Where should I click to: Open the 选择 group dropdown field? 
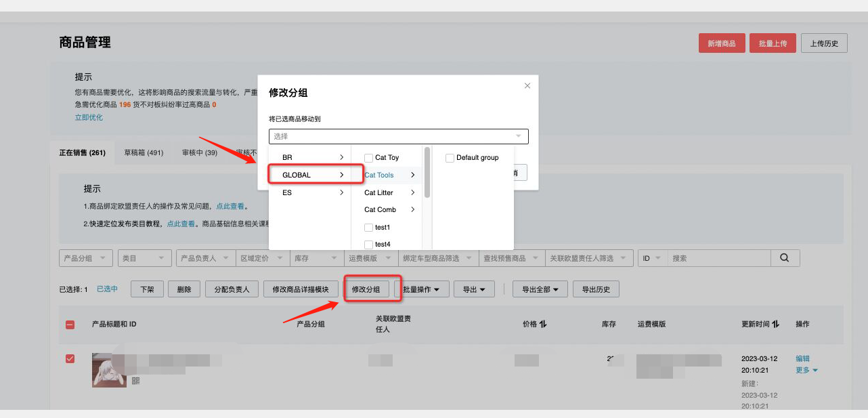point(398,136)
